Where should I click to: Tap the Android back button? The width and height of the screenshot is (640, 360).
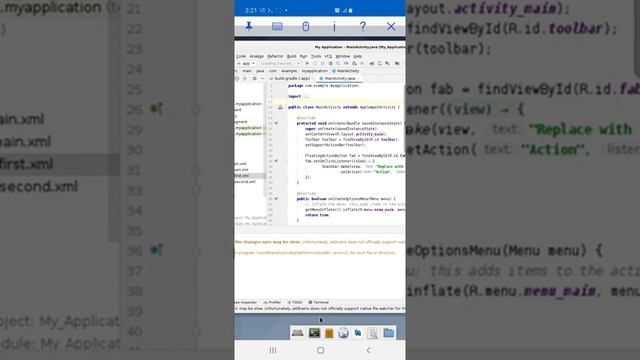point(368,350)
